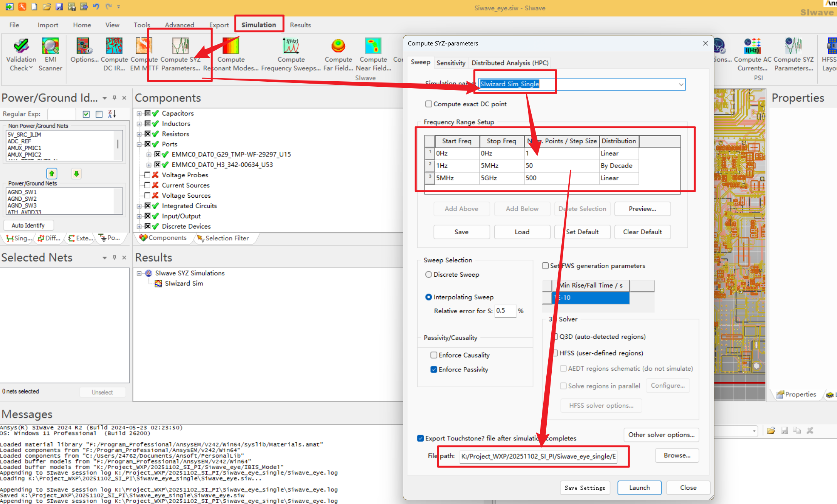Switch to the Results ribbon tab

300,25
